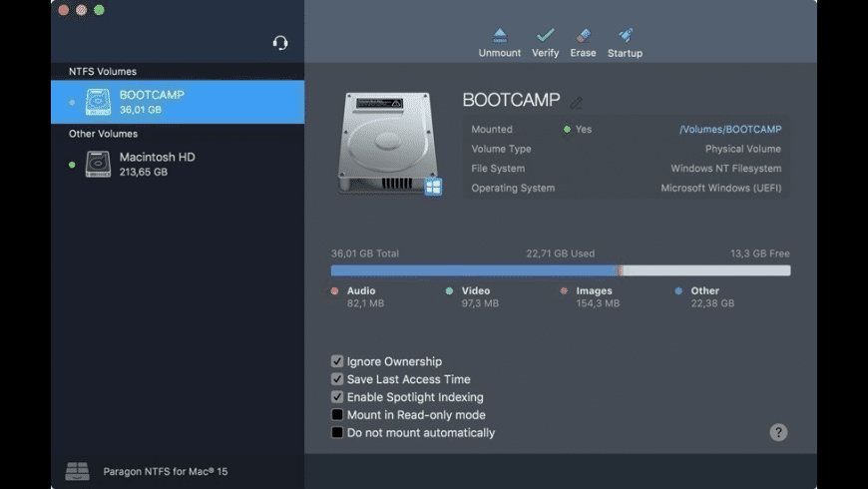868x489 pixels.
Task: Open help with the question mark button
Action: pos(778,432)
